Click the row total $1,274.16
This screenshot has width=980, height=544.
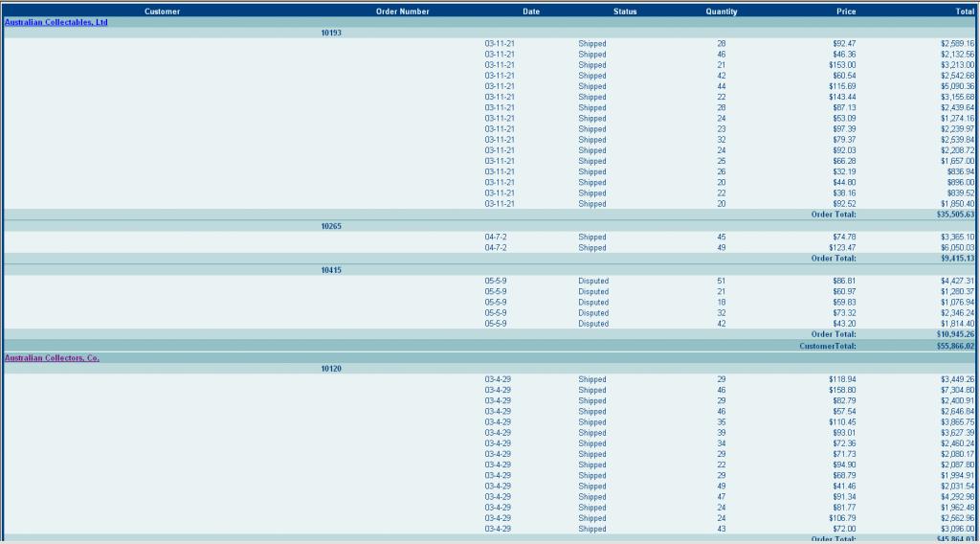957,118
